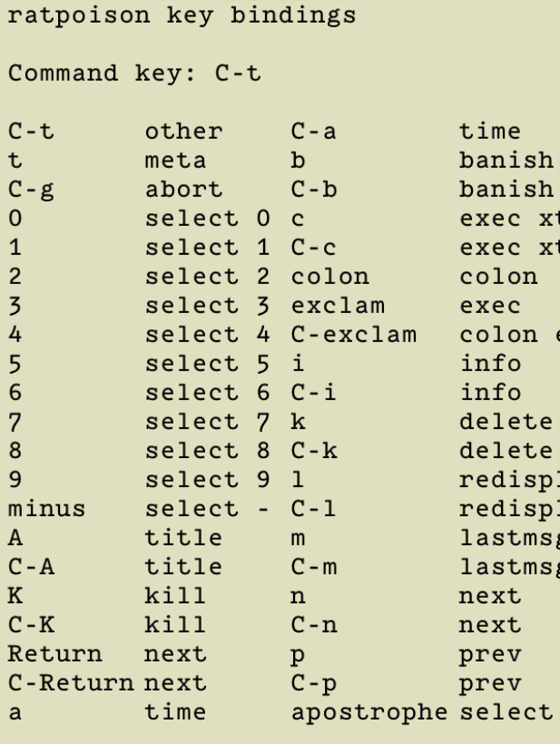Click the 'minus' key label

coord(46,509)
